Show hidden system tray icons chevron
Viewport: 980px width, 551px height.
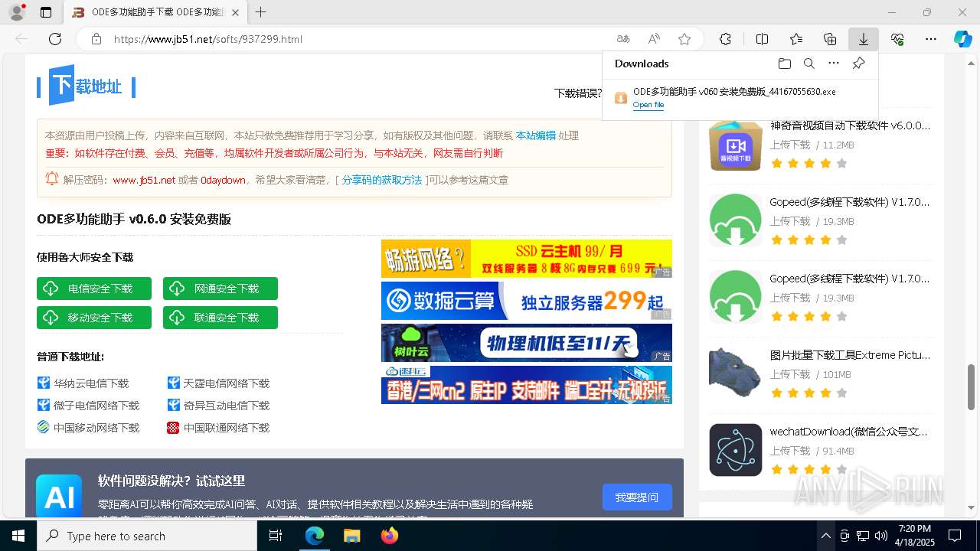(x=825, y=536)
